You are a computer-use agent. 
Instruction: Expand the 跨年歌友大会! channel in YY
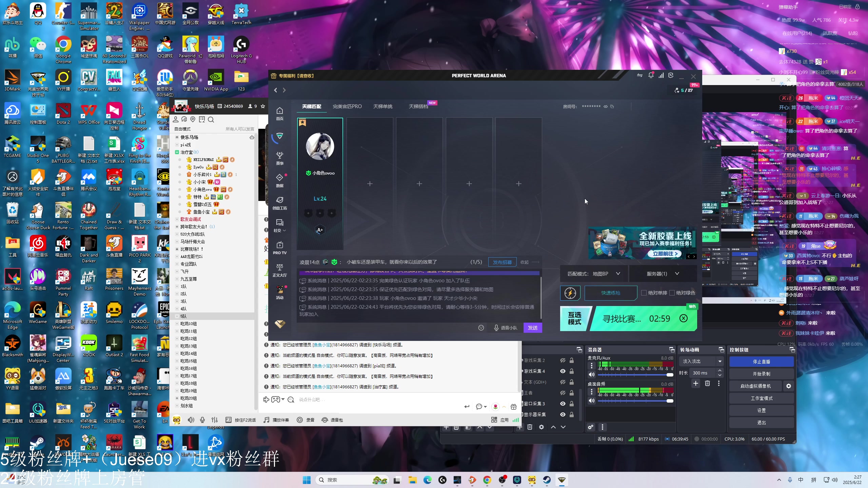coord(177,227)
